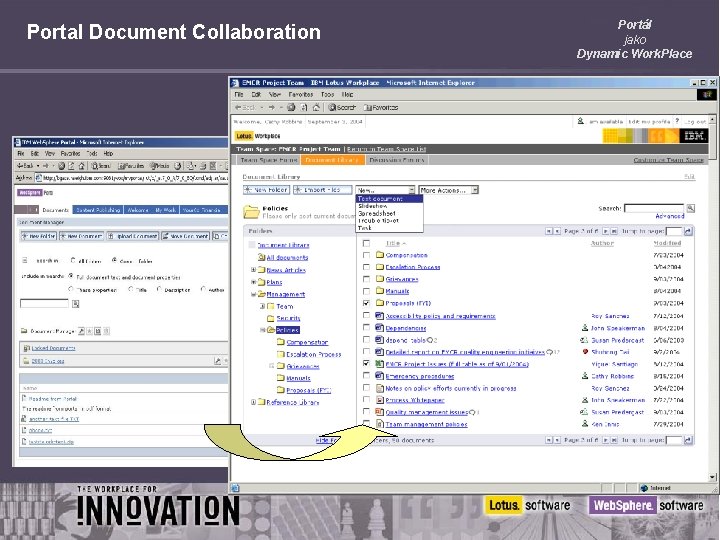Image resolution: width=720 pixels, height=540 pixels.
Task: Click the I am available presence icon
Action: (580, 121)
